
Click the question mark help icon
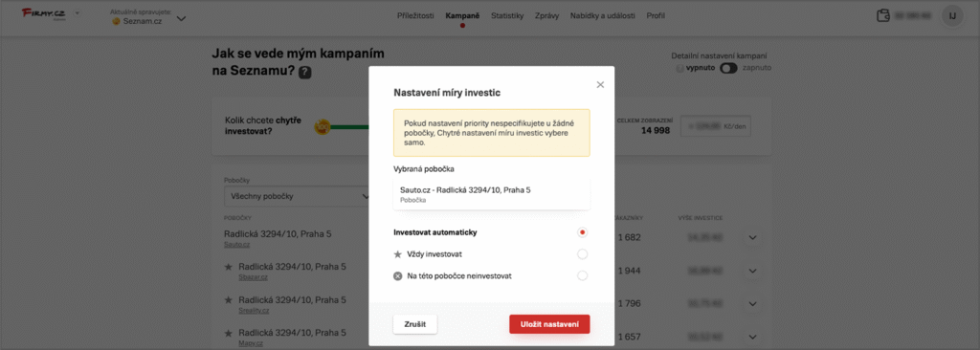(x=304, y=72)
